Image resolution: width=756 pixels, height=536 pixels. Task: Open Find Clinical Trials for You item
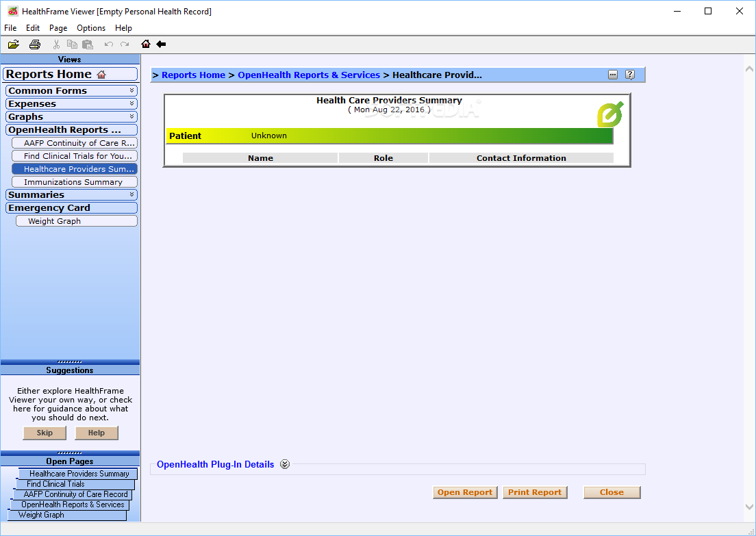(x=74, y=155)
